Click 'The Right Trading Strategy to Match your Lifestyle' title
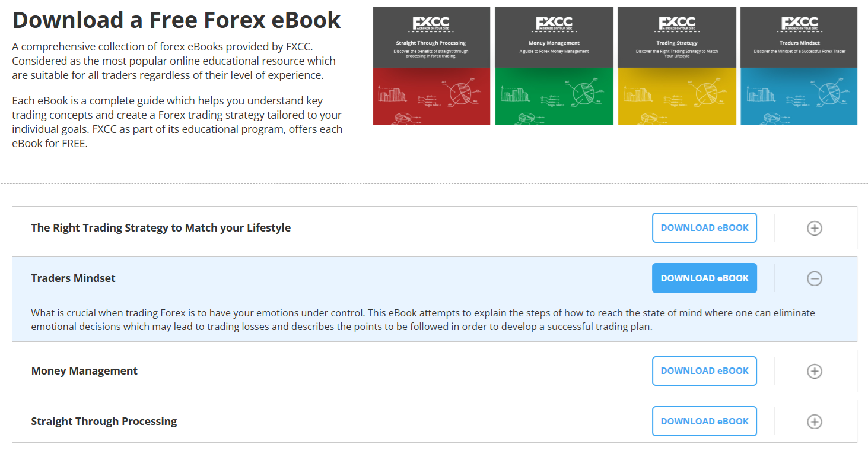This screenshot has width=868, height=450. pos(161,228)
